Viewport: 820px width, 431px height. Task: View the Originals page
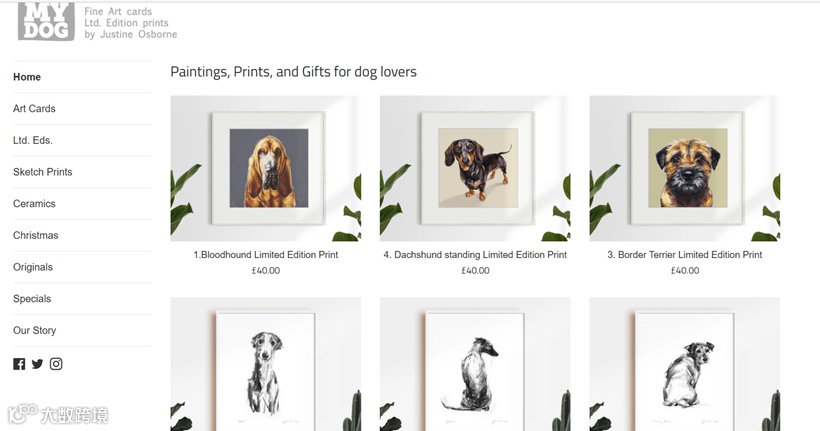coord(33,267)
